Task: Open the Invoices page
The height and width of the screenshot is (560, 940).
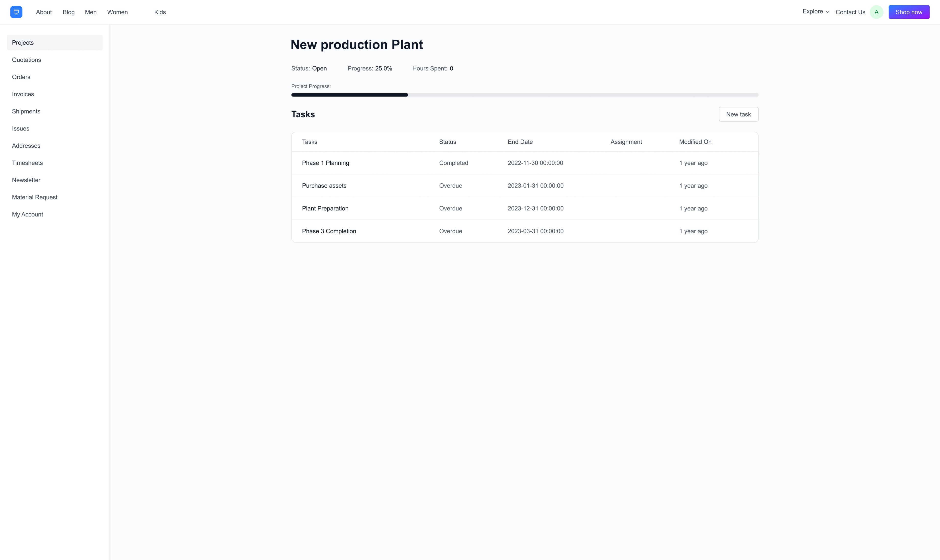Action: (x=23, y=94)
